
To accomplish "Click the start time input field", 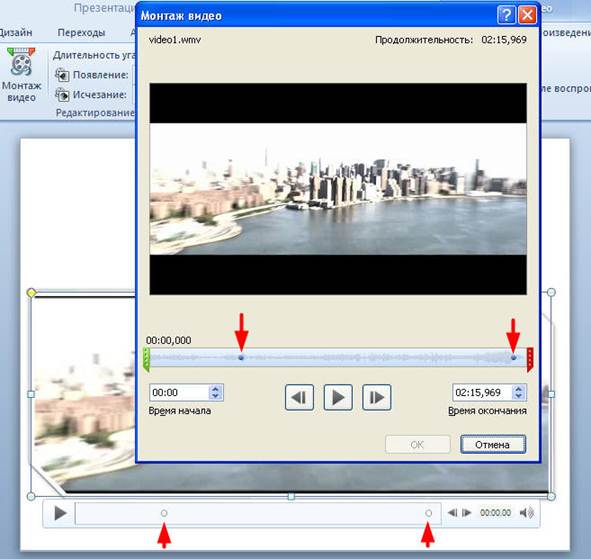I will pos(179,392).
